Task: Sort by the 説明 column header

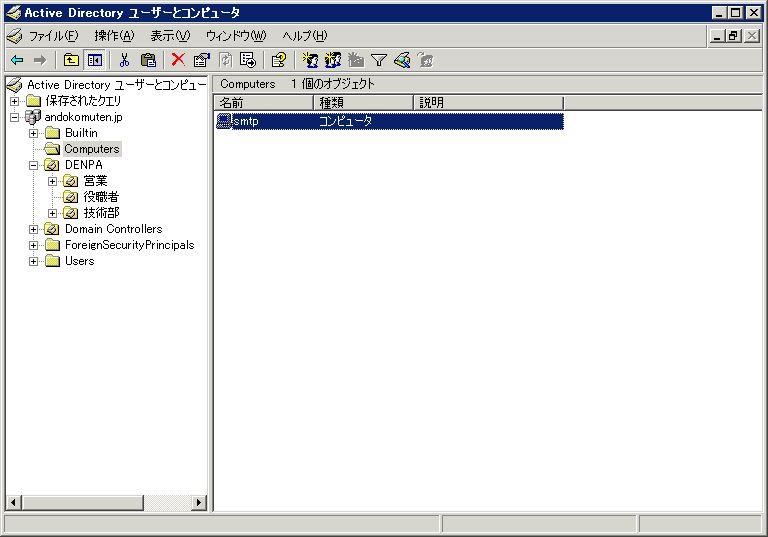Action: click(489, 103)
